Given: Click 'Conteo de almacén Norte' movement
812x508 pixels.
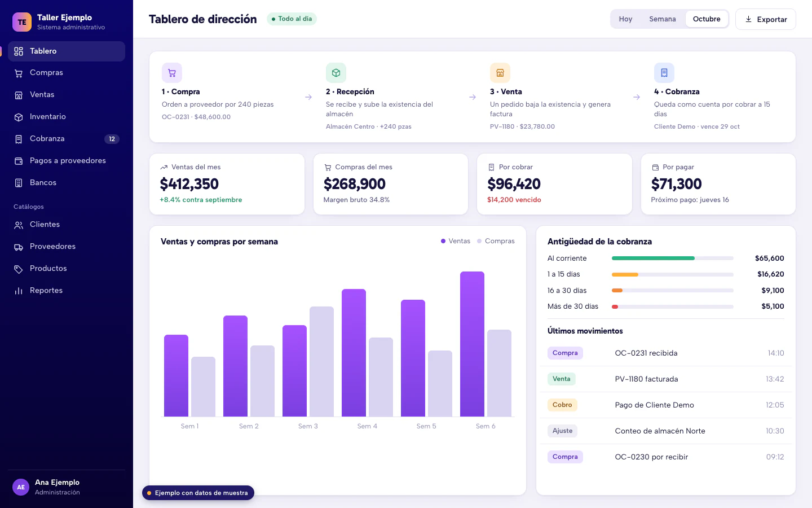Looking at the screenshot, I should coord(660,431).
